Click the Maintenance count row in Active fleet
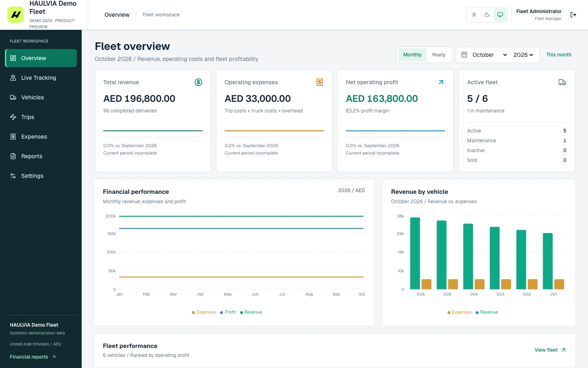 pos(517,141)
